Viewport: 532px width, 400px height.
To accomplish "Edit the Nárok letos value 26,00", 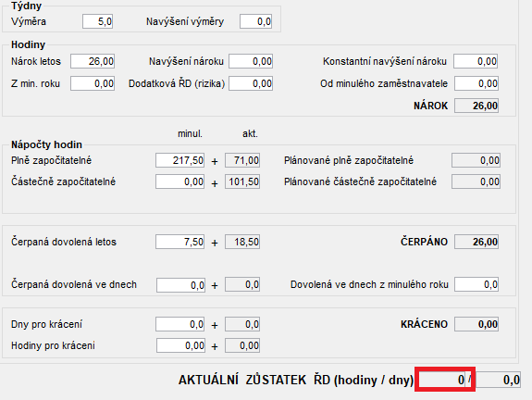I will coord(93,61).
